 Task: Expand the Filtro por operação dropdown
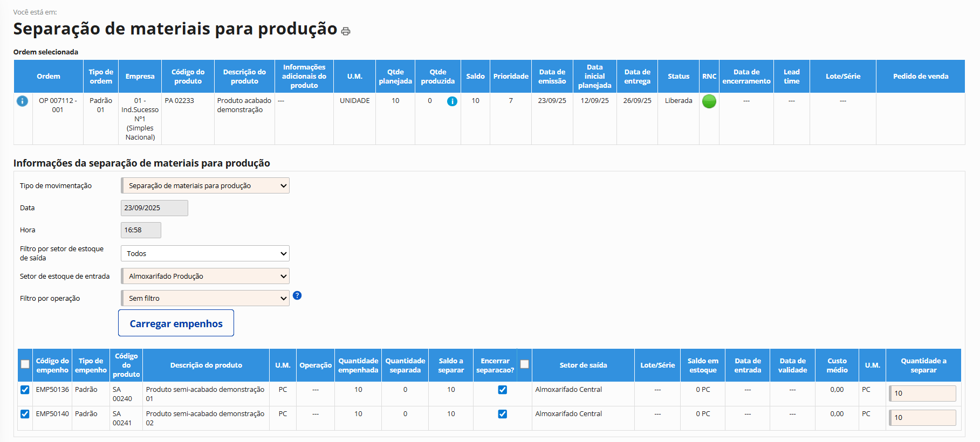tap(205, 298)
